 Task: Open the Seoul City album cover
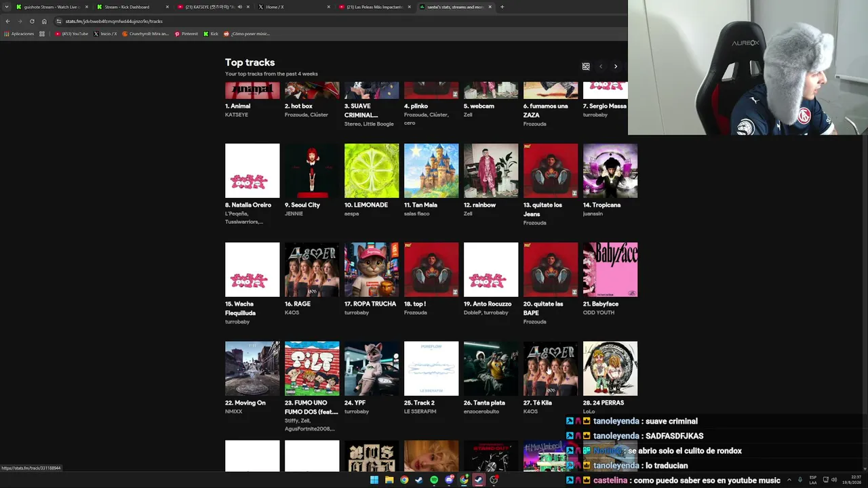pos(312,171)
